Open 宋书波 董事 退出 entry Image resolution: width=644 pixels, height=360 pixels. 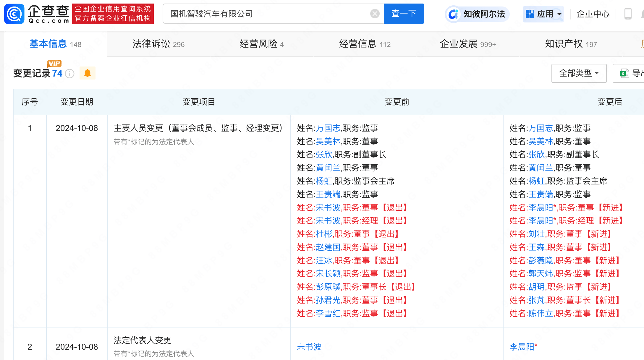click(x=328, y=207)
